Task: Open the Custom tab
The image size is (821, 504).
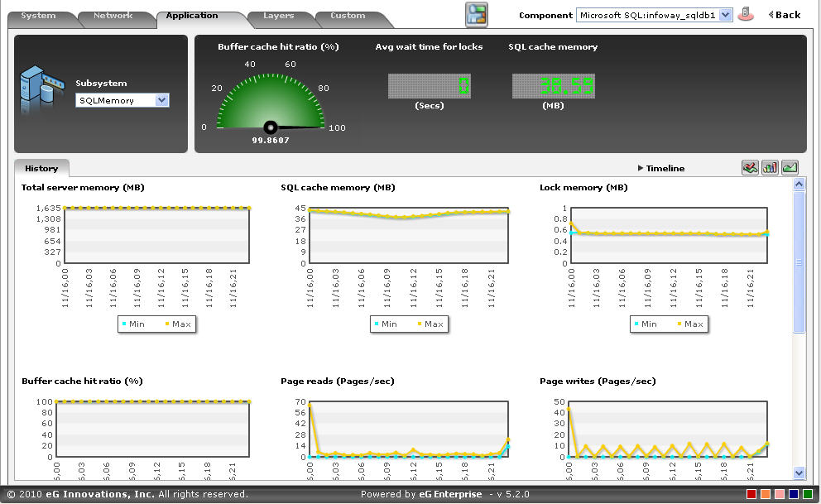Action: (348, 16)
